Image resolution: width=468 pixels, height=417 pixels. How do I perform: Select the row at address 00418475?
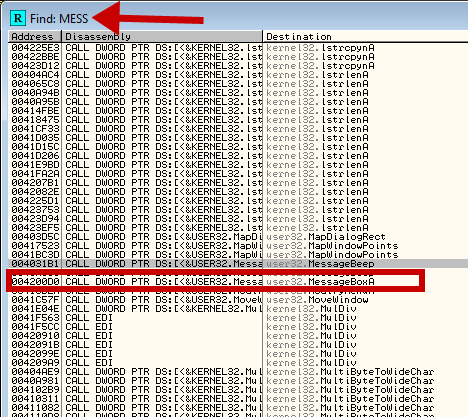[238, 120]
